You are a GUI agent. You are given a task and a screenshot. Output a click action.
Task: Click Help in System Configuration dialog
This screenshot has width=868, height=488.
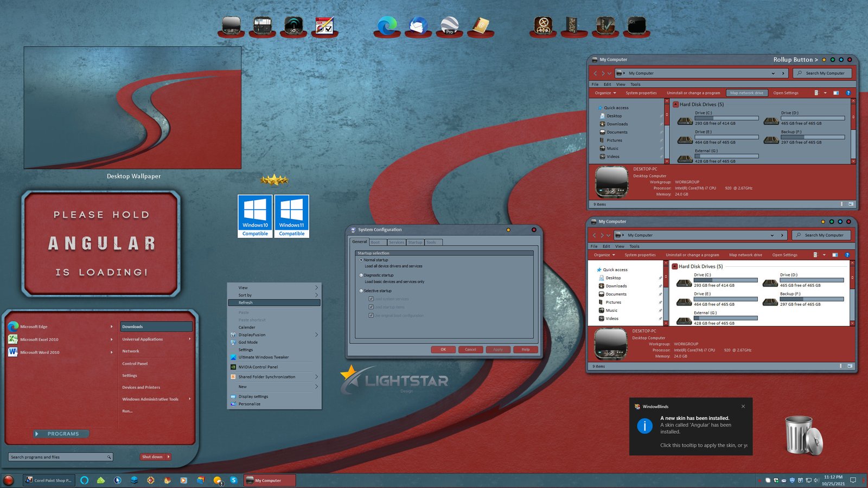[x=526, y=350]
